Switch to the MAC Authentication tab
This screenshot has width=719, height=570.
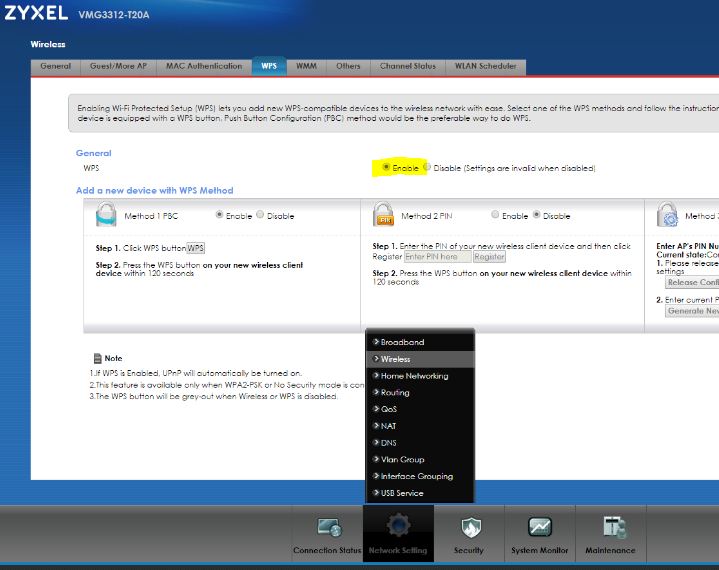point(203,67)
